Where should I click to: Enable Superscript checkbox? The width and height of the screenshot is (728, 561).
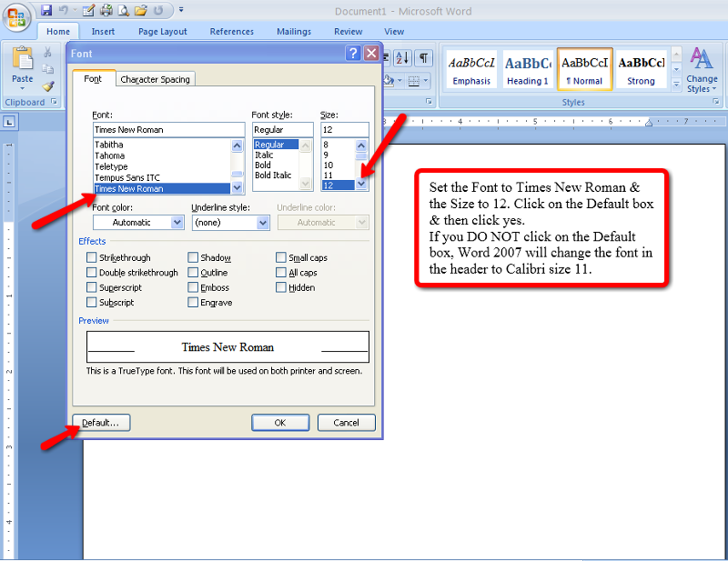(92, 287)
